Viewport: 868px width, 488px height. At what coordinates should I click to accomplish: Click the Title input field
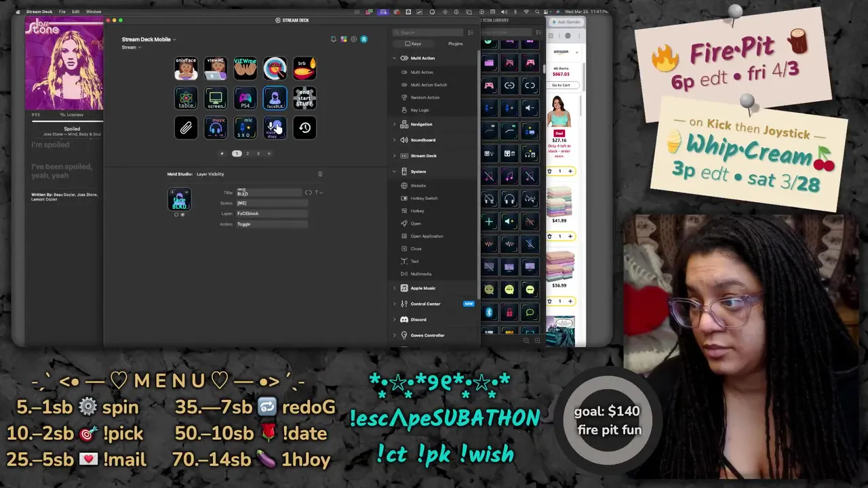pyautogui.click(x=269, y=192)
